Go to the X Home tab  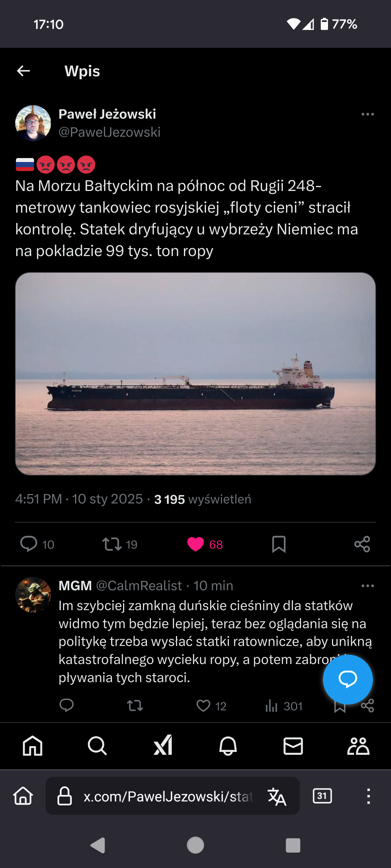click(x=33, y=746)
